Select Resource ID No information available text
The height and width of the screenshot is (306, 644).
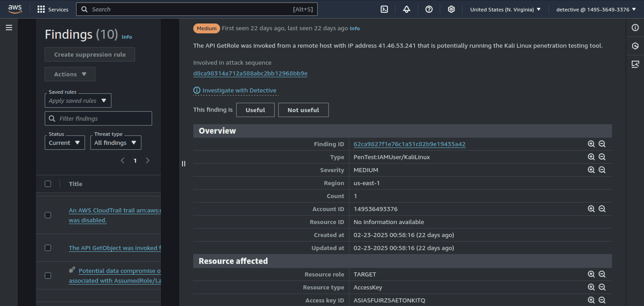pyautogui.click(x=389, y=222)
